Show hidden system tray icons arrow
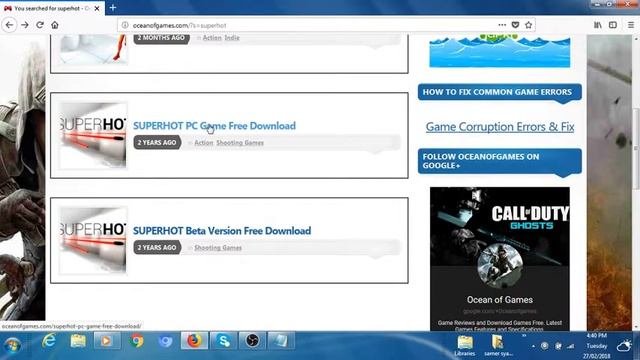This screenshot has height=360, width=640. pyautogui.click(x=533, y=346)
